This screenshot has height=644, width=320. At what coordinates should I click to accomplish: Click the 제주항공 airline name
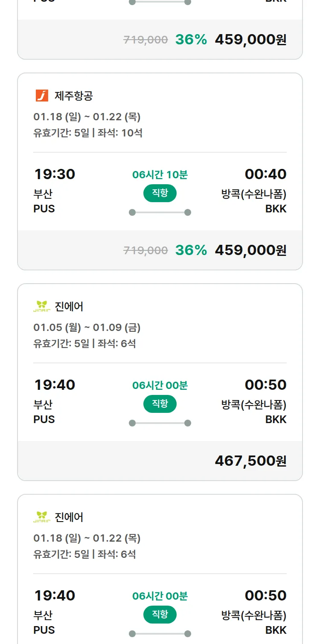pos(73,96)
